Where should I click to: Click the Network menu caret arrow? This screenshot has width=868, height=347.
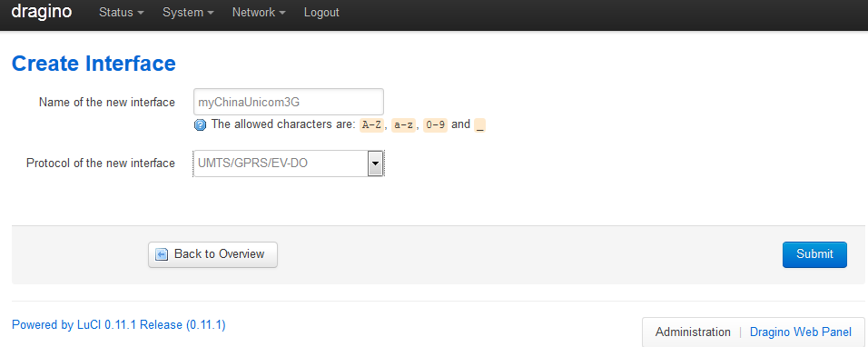pos(282,14)
